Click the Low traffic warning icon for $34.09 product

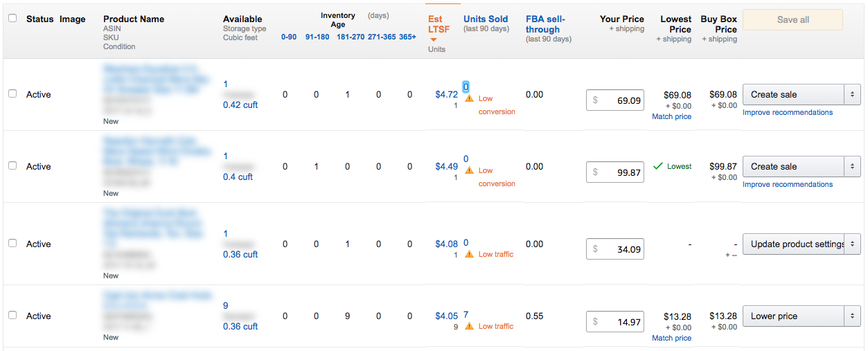click(x=469, y=254)
